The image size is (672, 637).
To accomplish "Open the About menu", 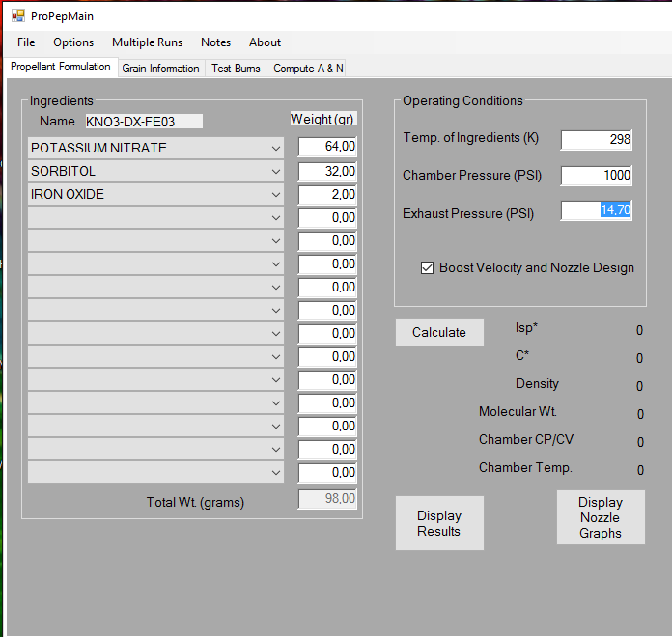I will (x=265, y=42).
